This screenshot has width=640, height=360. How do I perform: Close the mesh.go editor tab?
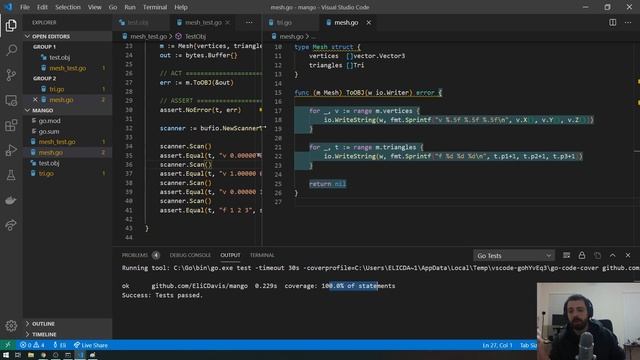click(x=369, y=22)
